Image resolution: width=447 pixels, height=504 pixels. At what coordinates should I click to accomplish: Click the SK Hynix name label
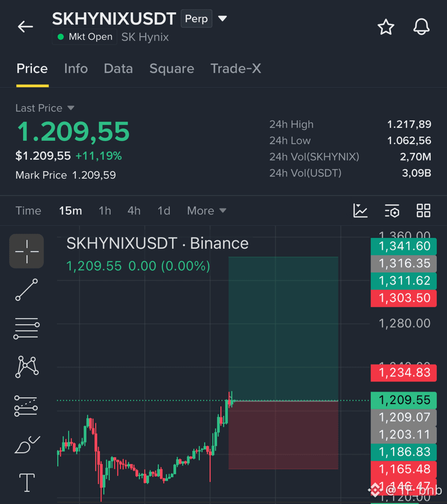(145, 37)
